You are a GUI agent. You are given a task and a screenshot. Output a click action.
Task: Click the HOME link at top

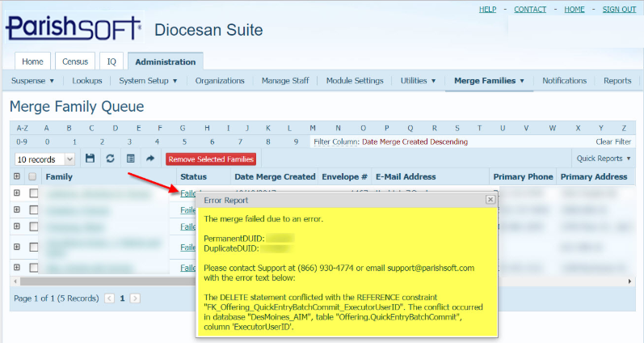point(575,9)
